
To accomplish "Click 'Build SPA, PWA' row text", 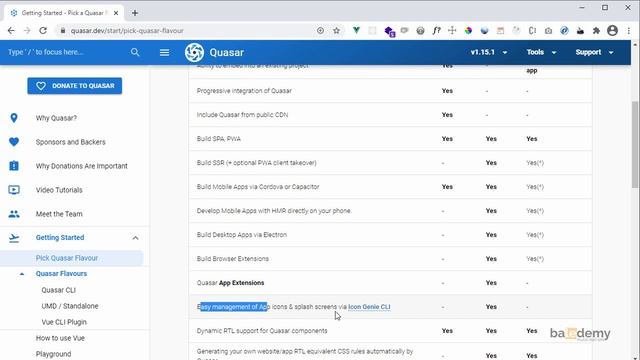I will tap(218, 139).
